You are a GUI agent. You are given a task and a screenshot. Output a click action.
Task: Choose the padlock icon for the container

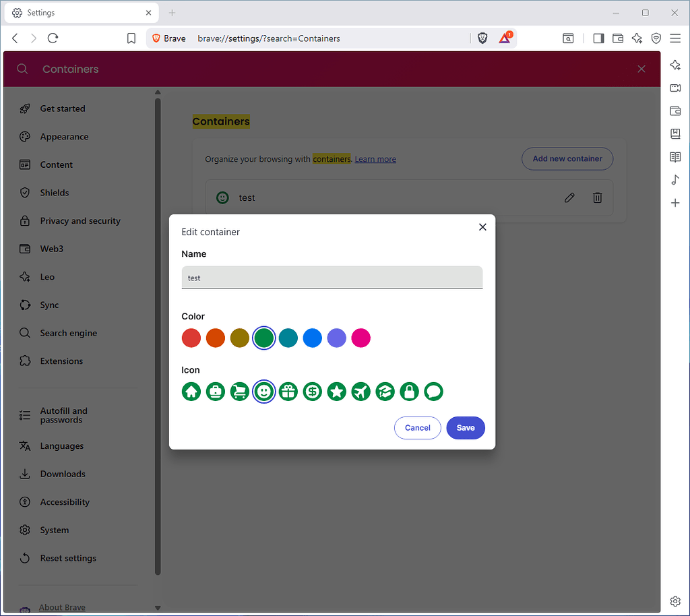pyautogui.click(x=409, y=392)
